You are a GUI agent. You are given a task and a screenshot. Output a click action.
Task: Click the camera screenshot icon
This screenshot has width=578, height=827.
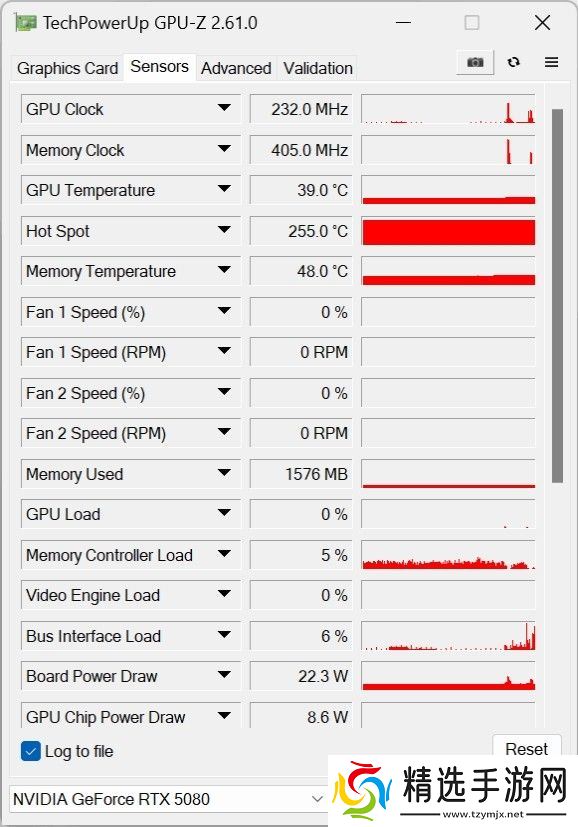(474, 61)
